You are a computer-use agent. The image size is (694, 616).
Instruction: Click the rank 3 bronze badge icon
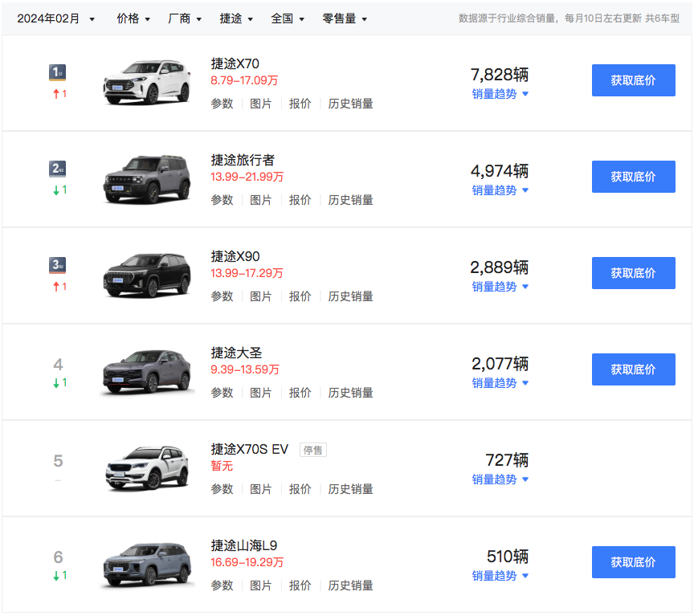[58, 265]
